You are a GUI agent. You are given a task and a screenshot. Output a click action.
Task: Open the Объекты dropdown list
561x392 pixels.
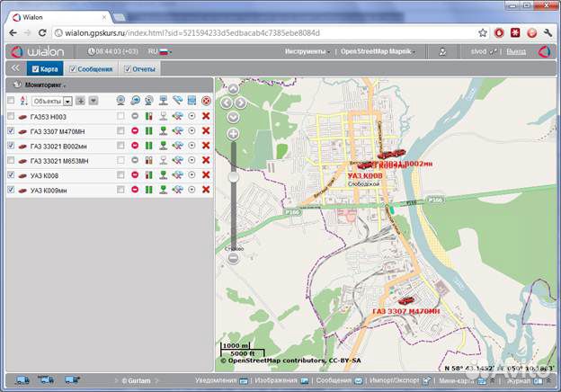(x=67, y=101)
